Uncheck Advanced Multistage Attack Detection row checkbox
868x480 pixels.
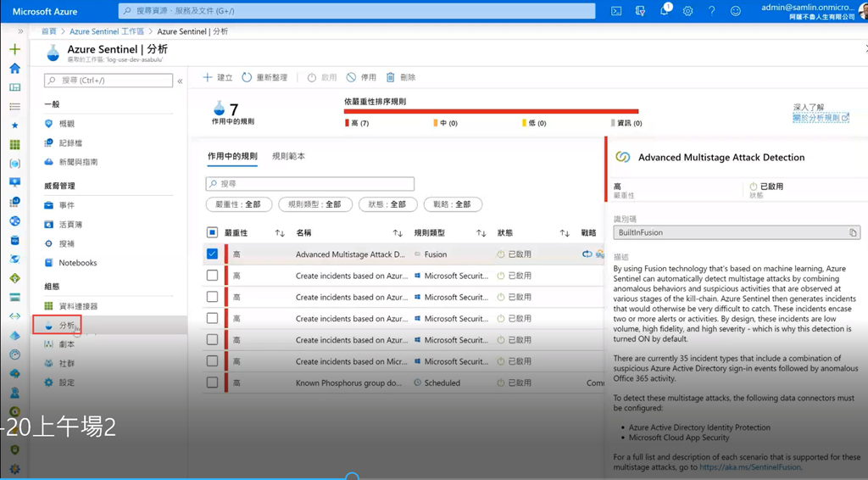coord(212,254)
